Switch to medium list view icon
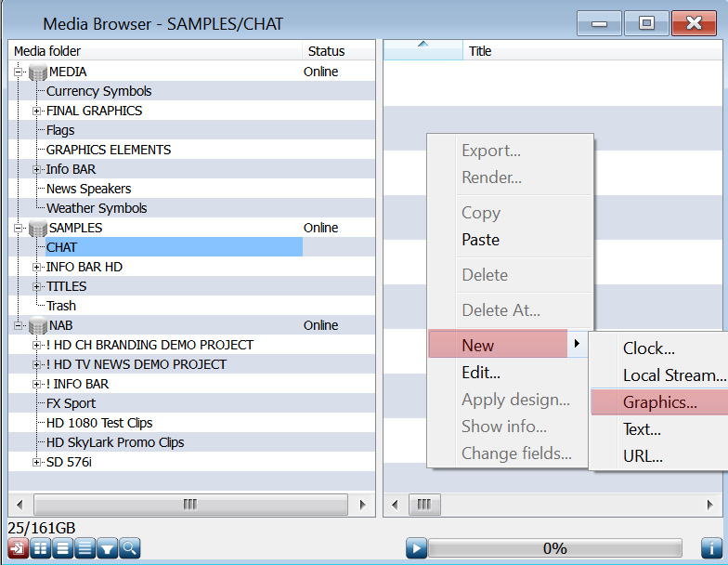Image resolution: width=728 pixels, height=565 pixels. pos(63,548)
